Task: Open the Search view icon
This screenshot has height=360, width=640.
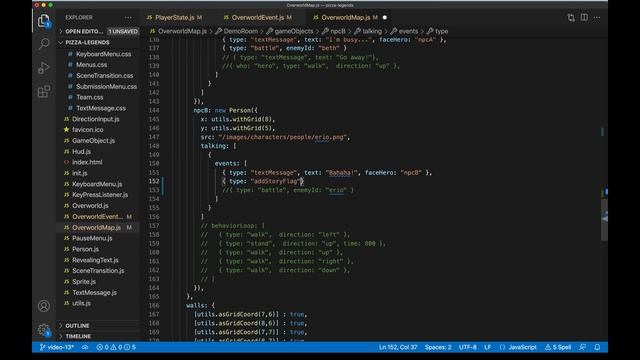Action: coord(44,44)
